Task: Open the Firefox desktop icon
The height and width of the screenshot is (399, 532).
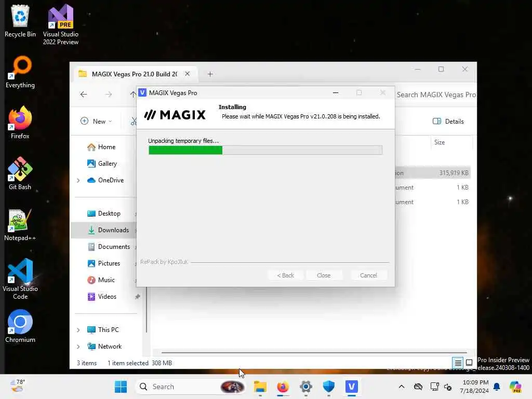Action: click(x=20, y=123)
